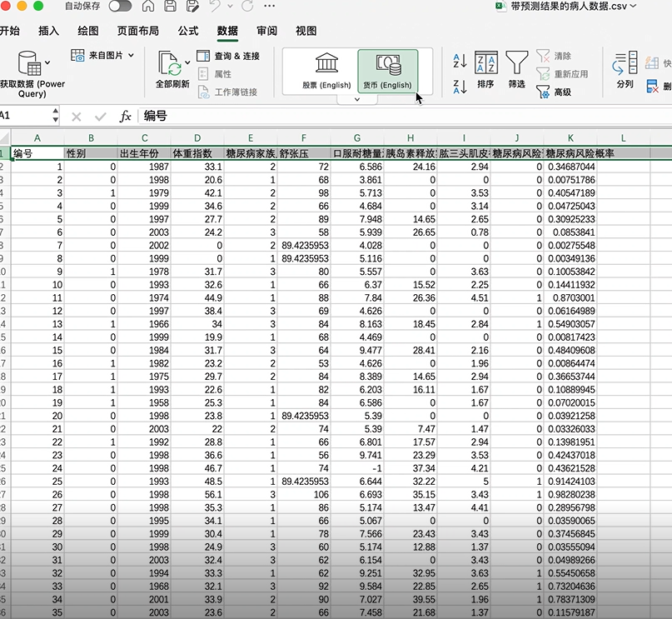Expand the 获取数据 dropdown arrow
This screenshot has width=672, height=619.
pos(47,62)
